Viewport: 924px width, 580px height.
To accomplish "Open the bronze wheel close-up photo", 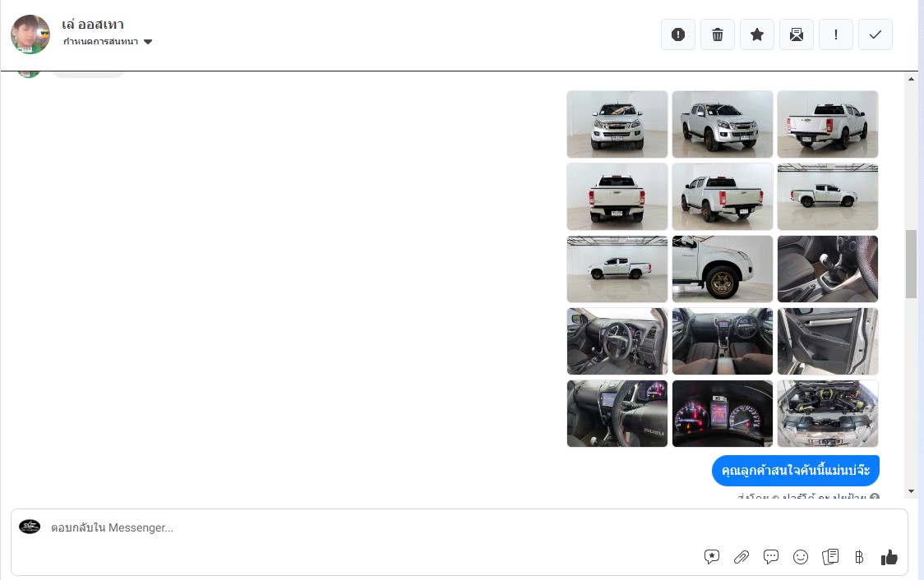I will coord(723,269).
